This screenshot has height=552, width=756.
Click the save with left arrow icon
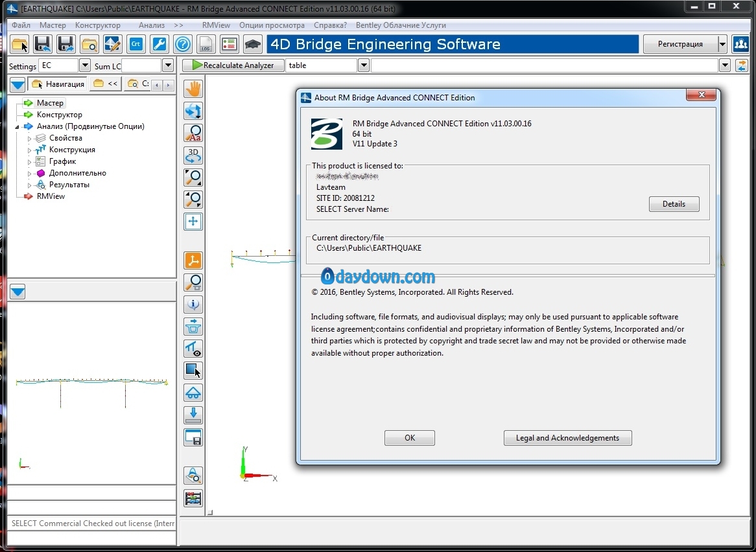point(43,44)
